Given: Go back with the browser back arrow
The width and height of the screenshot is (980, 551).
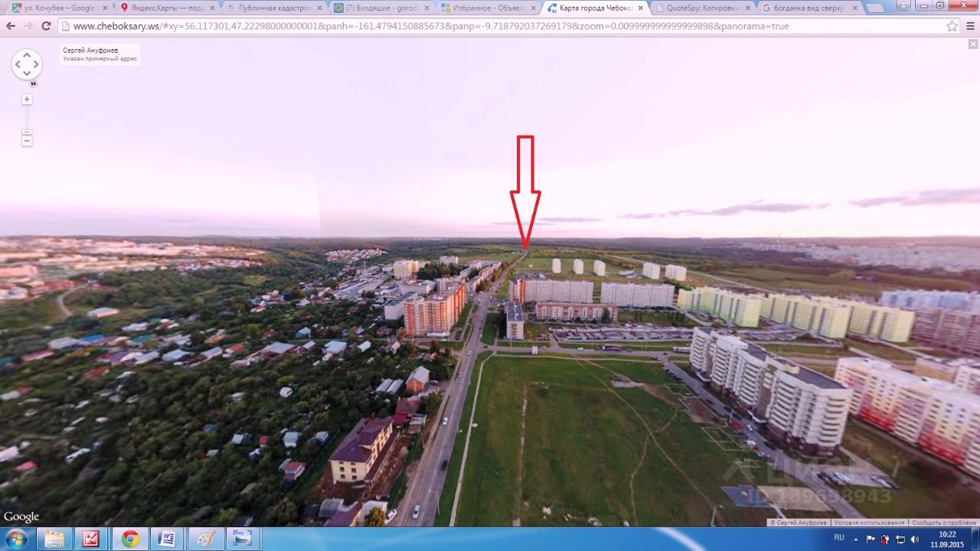Looking at the screenshot, I should (x=11, y=26).
